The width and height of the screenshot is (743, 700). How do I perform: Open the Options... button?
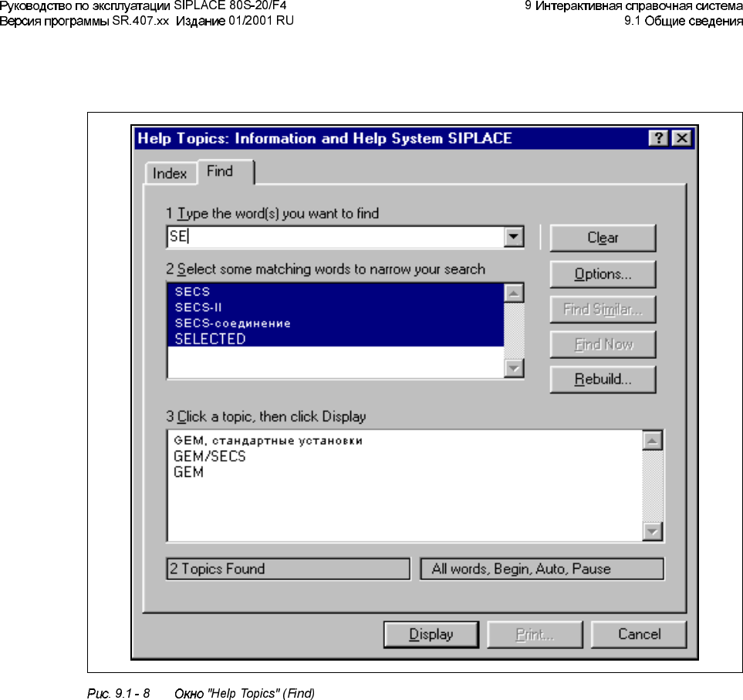(x=603, y=274)
